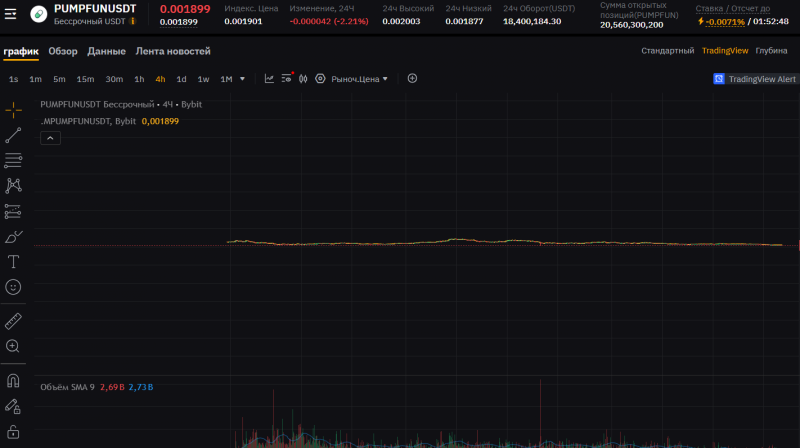Click the 24h change -0.000042 (-2.21%)

point(329,21)
